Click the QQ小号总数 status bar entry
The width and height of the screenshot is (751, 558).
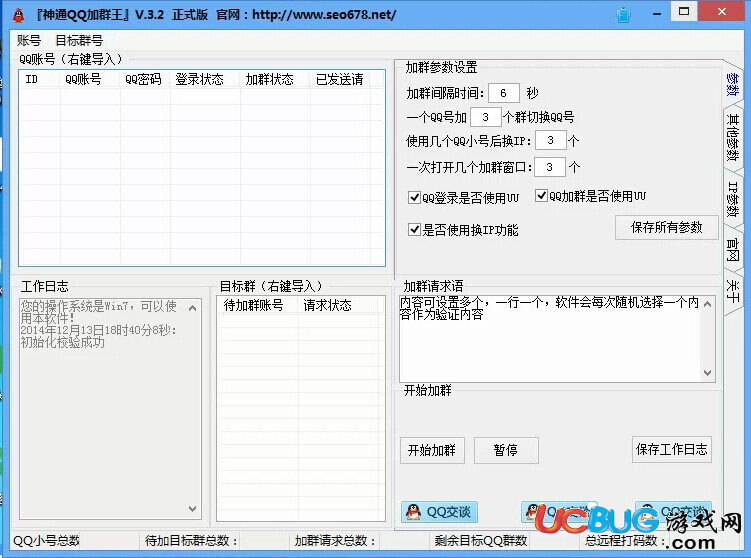coord(46,541)
